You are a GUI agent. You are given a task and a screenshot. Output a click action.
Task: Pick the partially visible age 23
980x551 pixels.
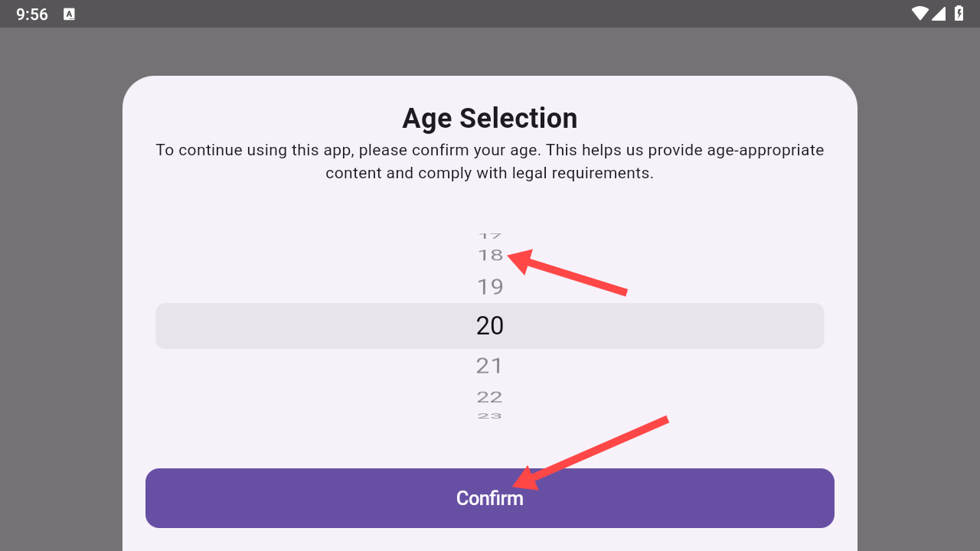[490, 416]
